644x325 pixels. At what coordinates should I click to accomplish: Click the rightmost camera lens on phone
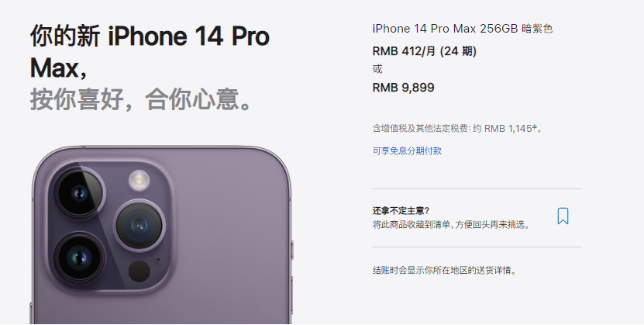(x=139, y=225)
